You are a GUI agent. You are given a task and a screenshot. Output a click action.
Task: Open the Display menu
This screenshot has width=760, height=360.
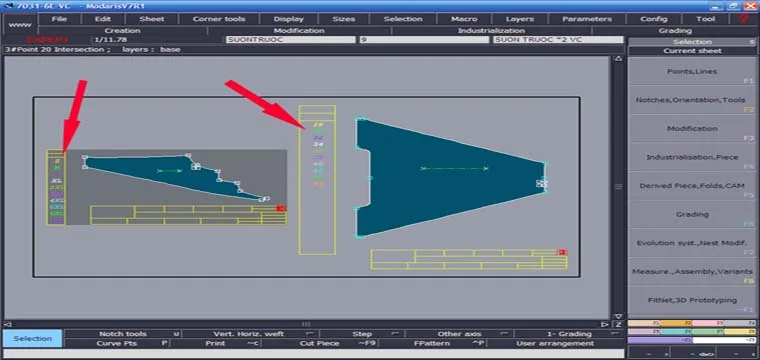288,19
